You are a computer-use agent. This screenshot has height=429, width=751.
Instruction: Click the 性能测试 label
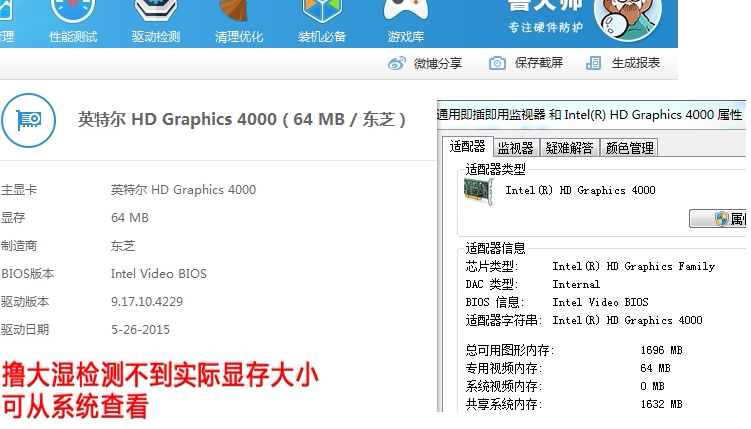click(x=73, y=37)
